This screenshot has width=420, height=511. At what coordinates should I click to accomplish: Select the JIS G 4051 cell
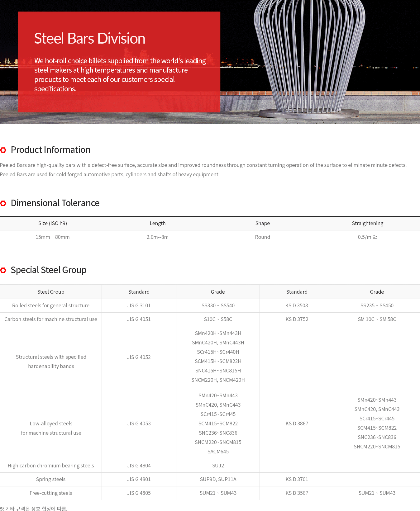(x=139, y=319)
